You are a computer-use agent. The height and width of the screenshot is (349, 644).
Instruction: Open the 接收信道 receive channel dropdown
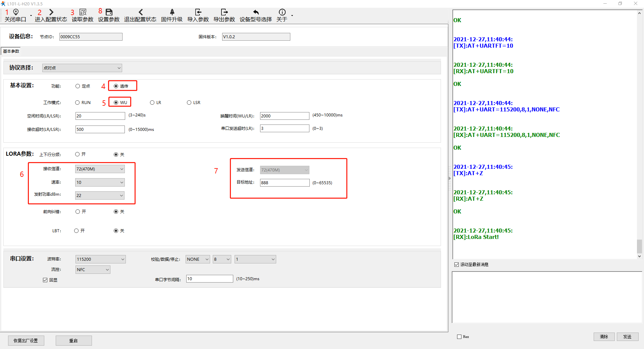coord(100,169)
